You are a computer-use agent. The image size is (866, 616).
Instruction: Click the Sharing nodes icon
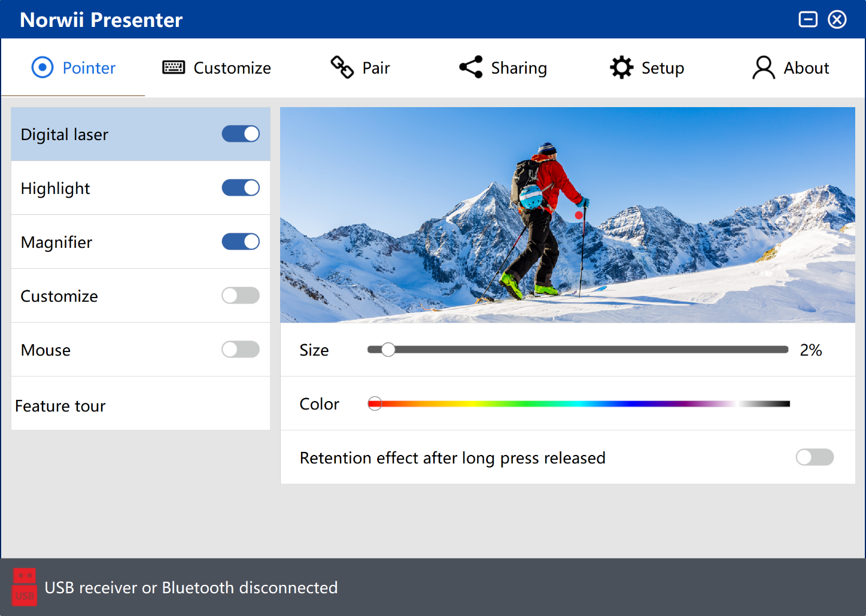click(471, 67)
